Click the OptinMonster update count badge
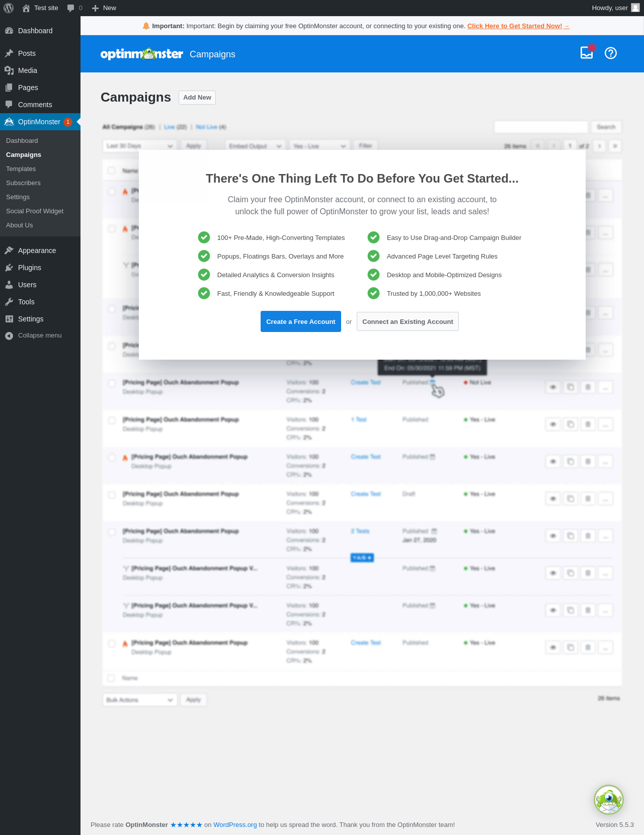644x835 pixels. tap(68, 122)
